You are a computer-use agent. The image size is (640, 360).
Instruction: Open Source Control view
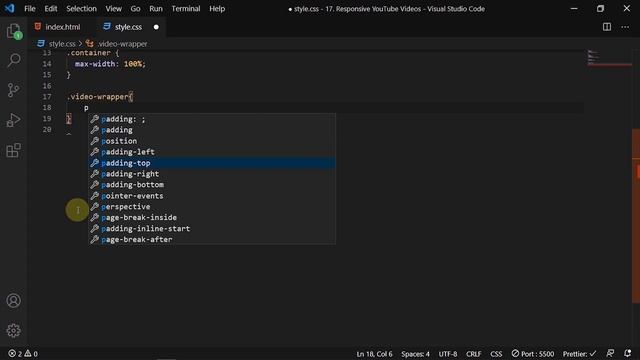coord(13,90)
